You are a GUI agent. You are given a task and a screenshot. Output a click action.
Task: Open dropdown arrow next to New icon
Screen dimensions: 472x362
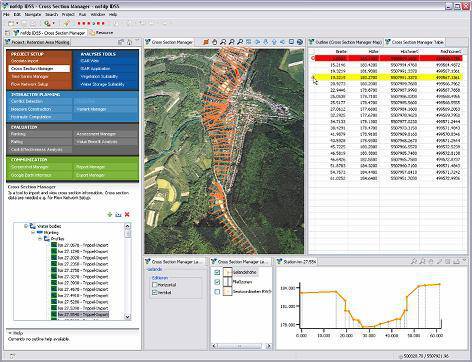17,23
